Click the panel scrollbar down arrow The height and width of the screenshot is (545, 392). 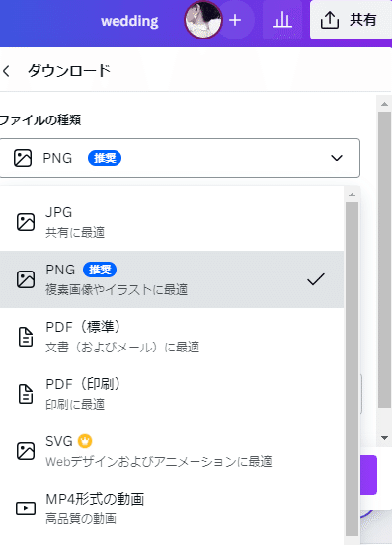point(384,438)
